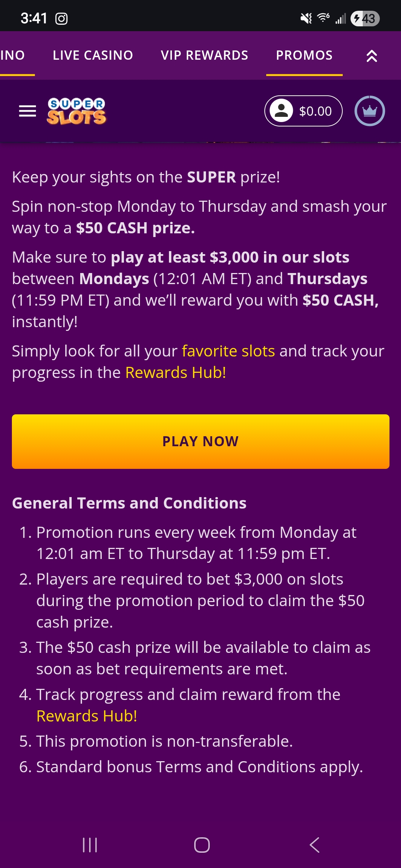Open the hamburger menu
Screen dimensions: 401x868
[x=27, y=111]
